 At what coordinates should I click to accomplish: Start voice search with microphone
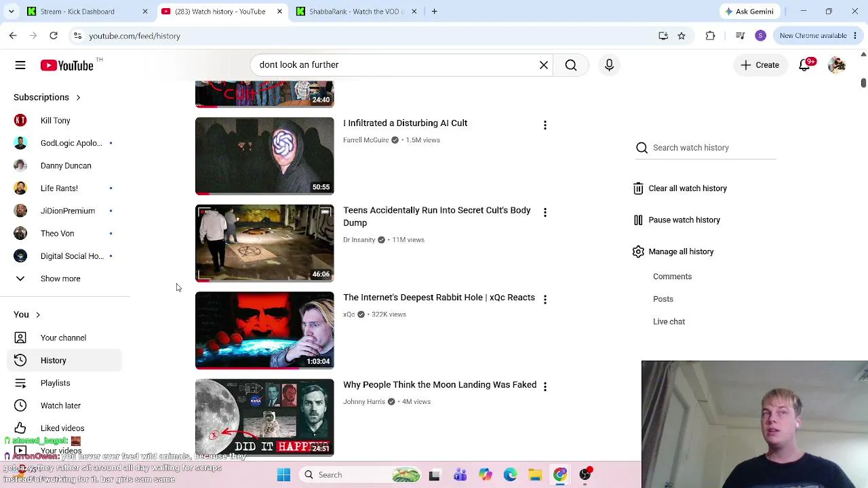pyautogui.click(x=609, y=65)
